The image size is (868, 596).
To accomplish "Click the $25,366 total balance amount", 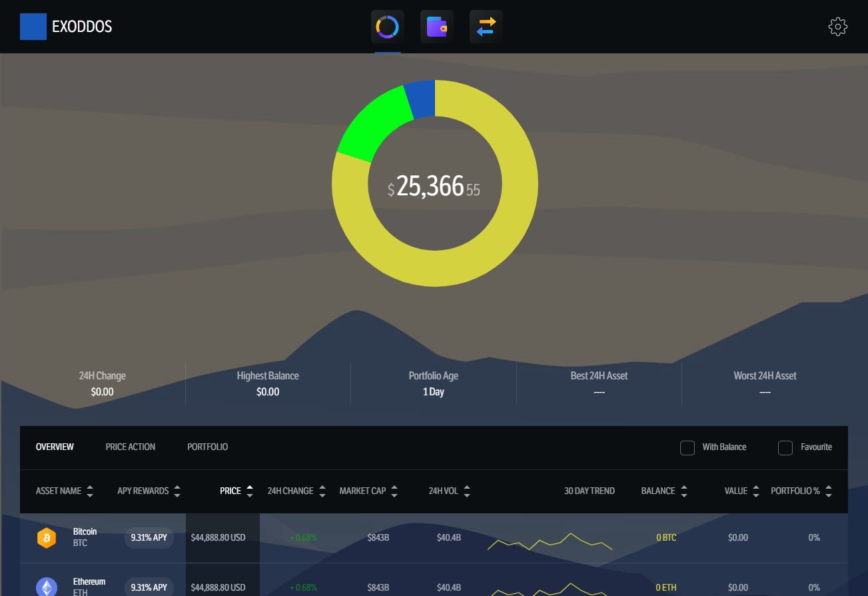I will [430, 187].
